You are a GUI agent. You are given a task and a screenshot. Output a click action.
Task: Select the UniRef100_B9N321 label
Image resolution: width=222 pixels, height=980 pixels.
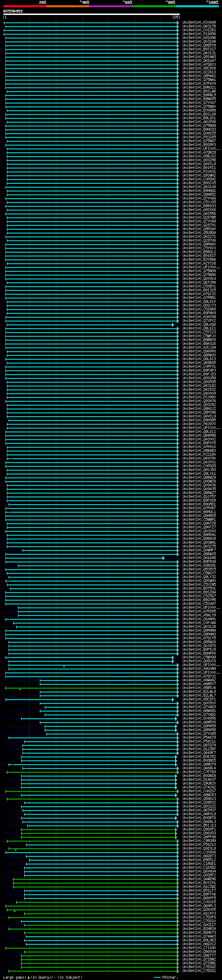coord(199,87)
